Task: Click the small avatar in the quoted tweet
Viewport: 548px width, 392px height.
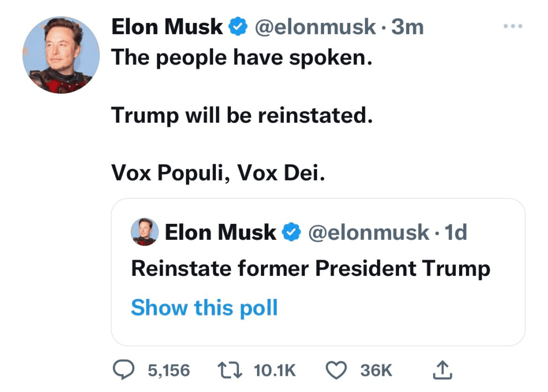Action: pos(145,232)
